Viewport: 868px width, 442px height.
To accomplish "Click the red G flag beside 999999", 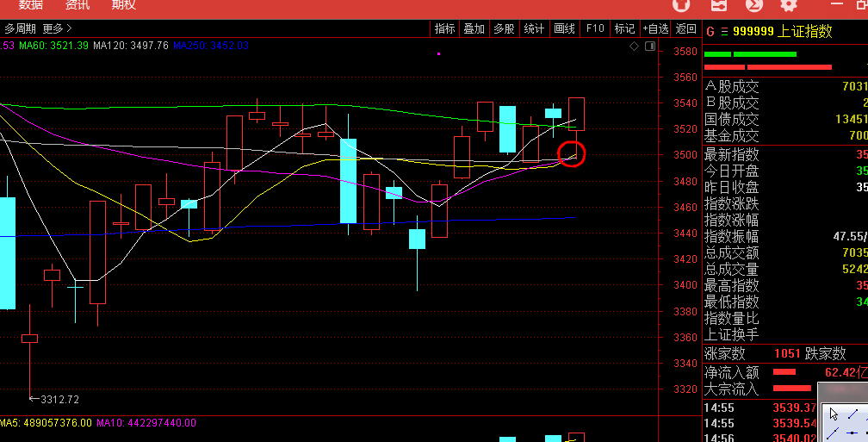I will tap(710, 32).
